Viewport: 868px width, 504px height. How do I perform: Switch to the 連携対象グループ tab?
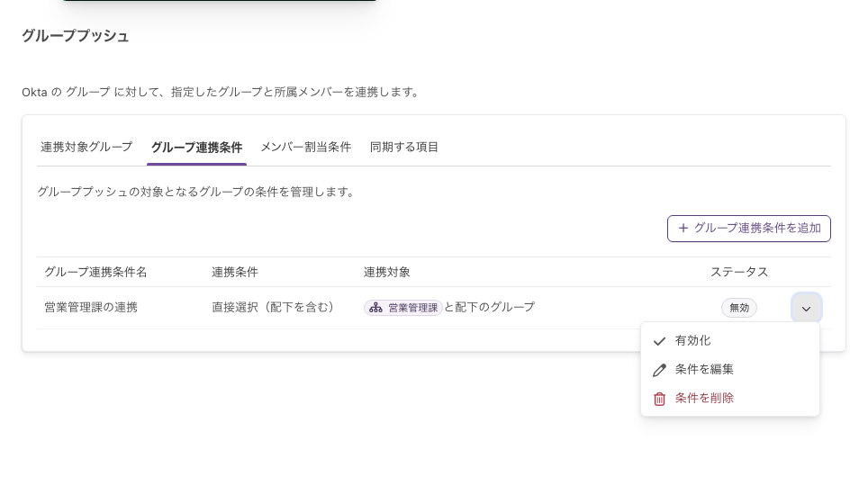click(x=86, y=148)
